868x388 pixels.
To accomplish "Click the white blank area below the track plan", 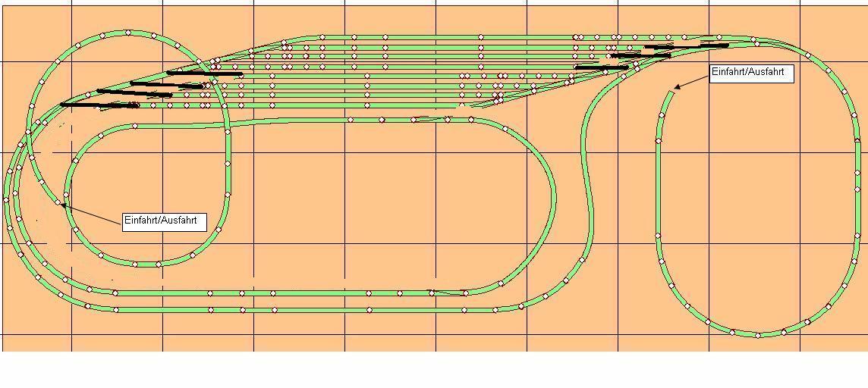I will coord(432,370).
